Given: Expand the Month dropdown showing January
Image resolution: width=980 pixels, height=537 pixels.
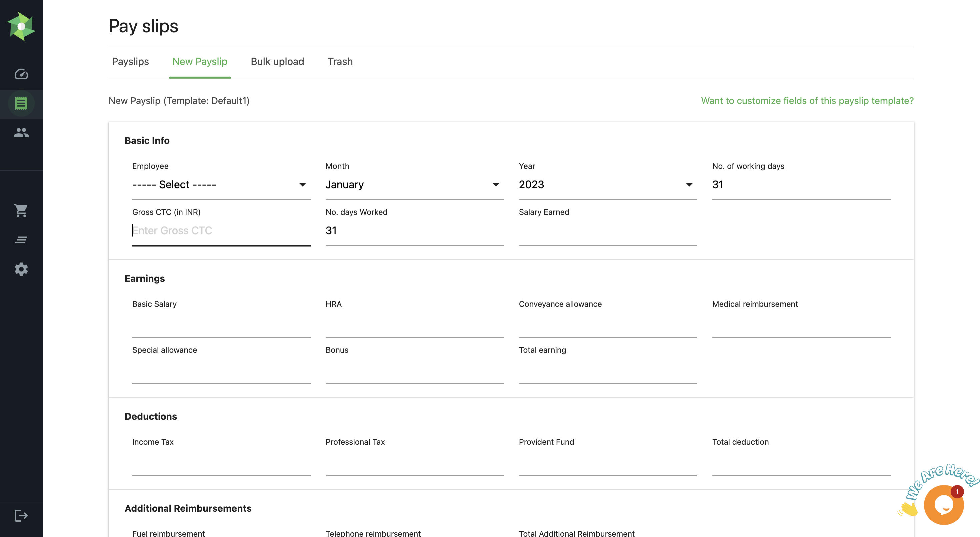Looking at the screenshot, I should [414, 185].
